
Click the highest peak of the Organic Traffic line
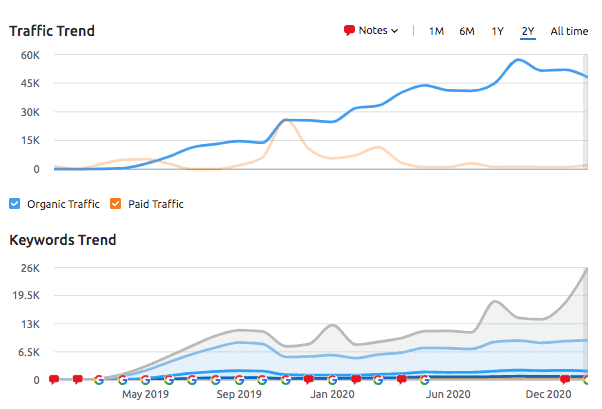(519, 60)
